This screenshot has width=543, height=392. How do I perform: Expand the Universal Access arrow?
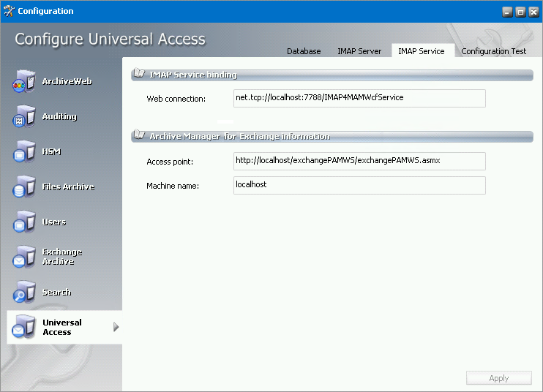[116, 327]
